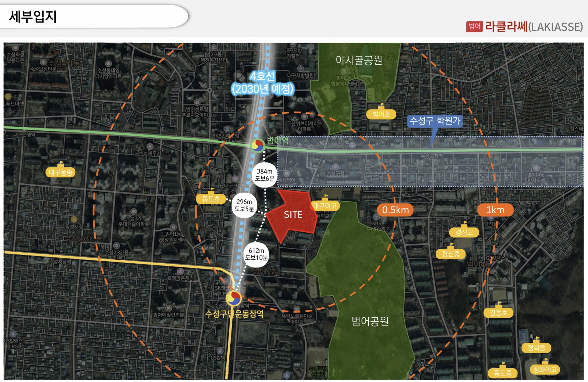This screenshot has height=382, width=588.
Task: Click the 수성구민운동장역 yellow station name text
Action: coord(234,314)
